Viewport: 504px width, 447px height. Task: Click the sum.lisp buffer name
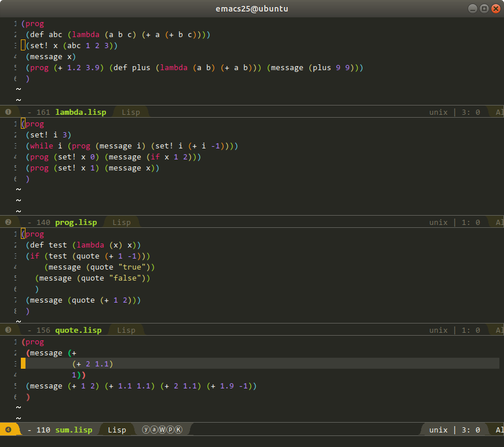tap(74, 430)
